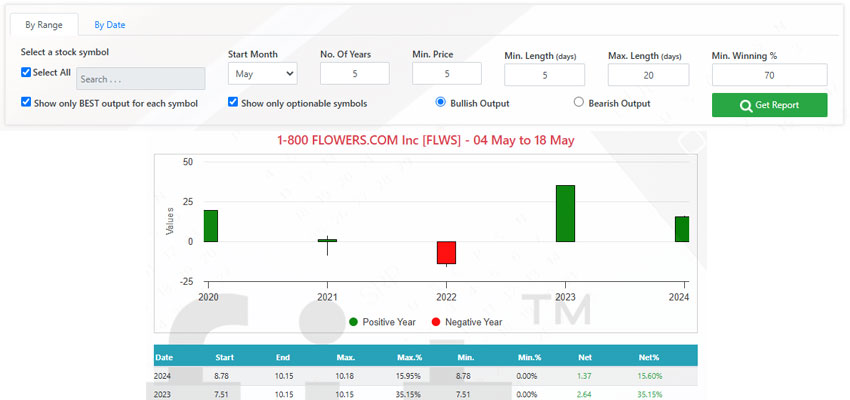Click the Net column header
This screenshot has height=400, width=850.
point(585,357)
